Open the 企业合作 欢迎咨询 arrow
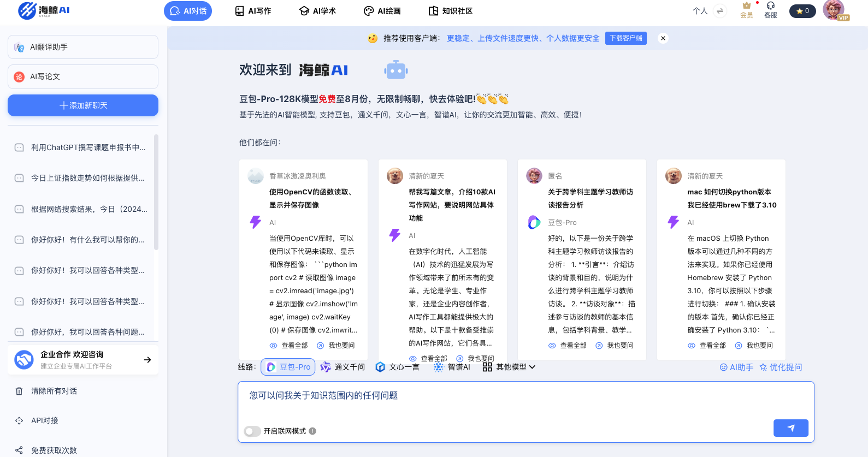This screenshot has width=868, height=457. [x=147, y=360]
